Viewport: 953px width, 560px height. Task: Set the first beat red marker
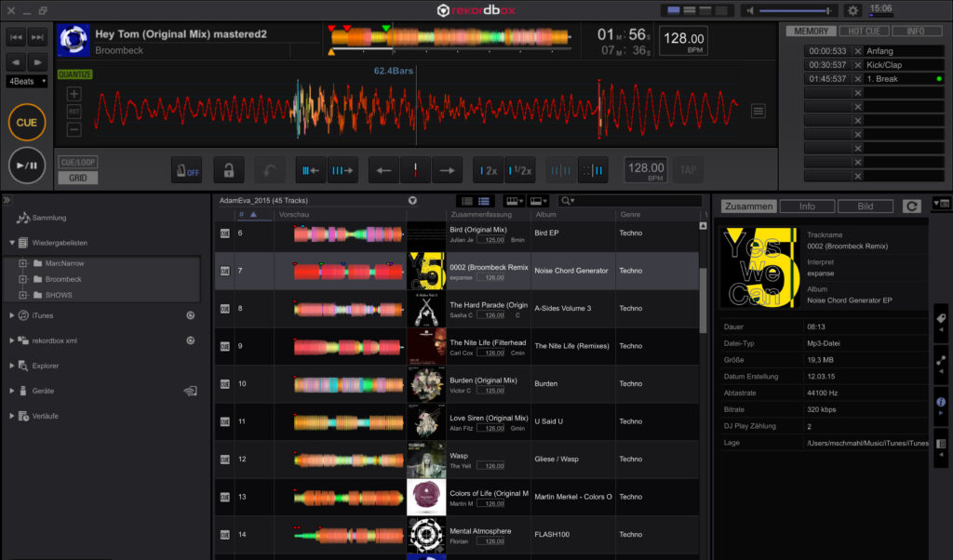tap(415, 171)
